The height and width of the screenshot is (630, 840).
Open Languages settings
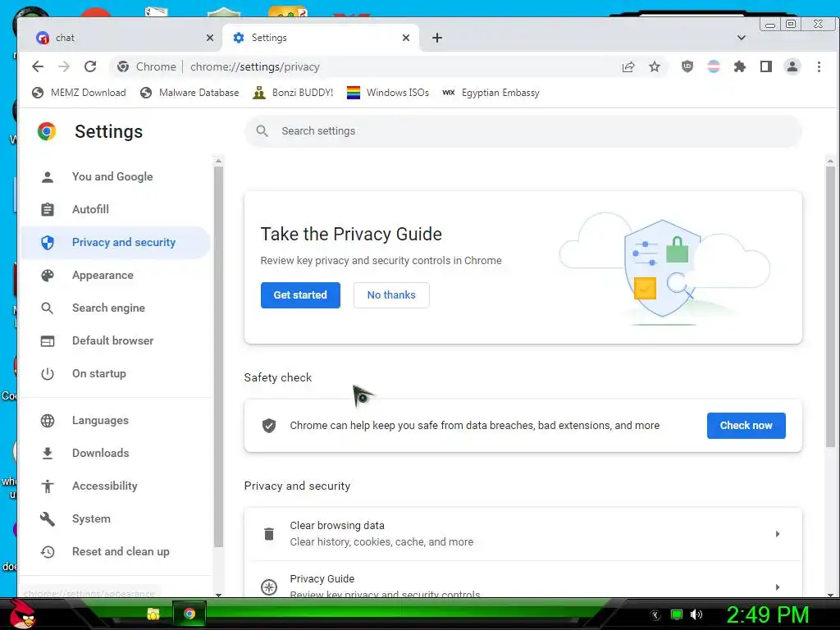(x=115, y=421)
